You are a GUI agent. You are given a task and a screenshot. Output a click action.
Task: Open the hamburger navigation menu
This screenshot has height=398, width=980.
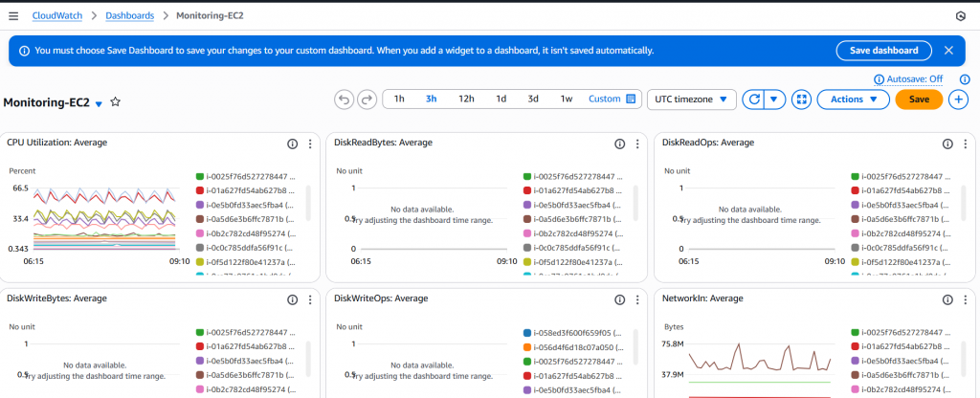13,15
